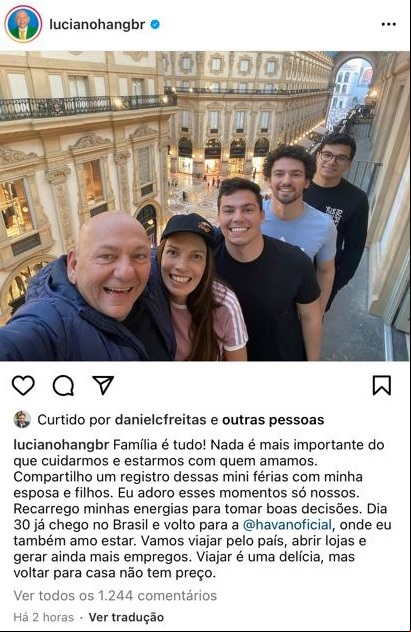Tap the heart like icon
Screen dimensions: 411x632
(x=23, y=386)
